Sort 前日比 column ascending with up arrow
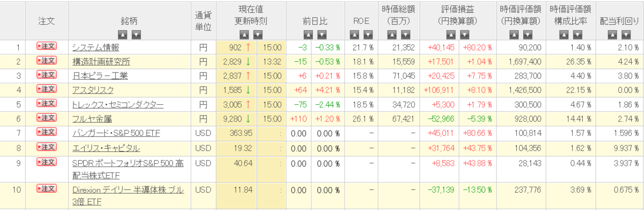Viewport: 644px width, 210px height. pyautogui.click(x=308, y=35)
